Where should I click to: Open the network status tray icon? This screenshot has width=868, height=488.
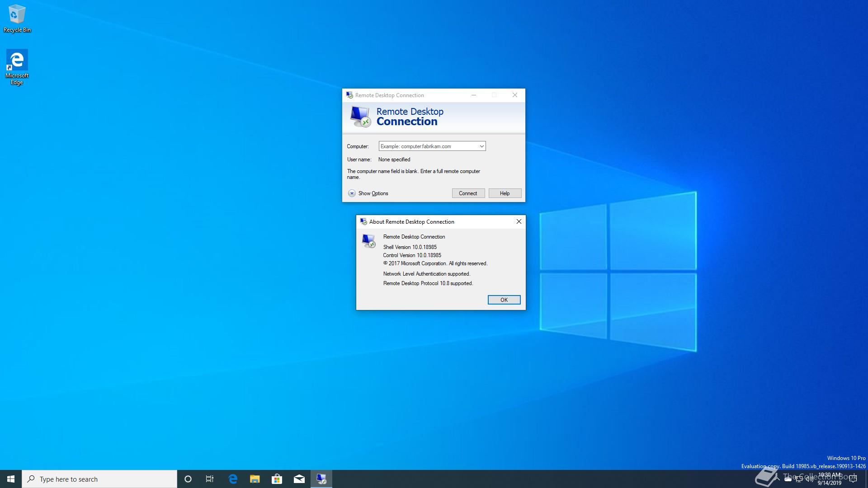point(799,479)
